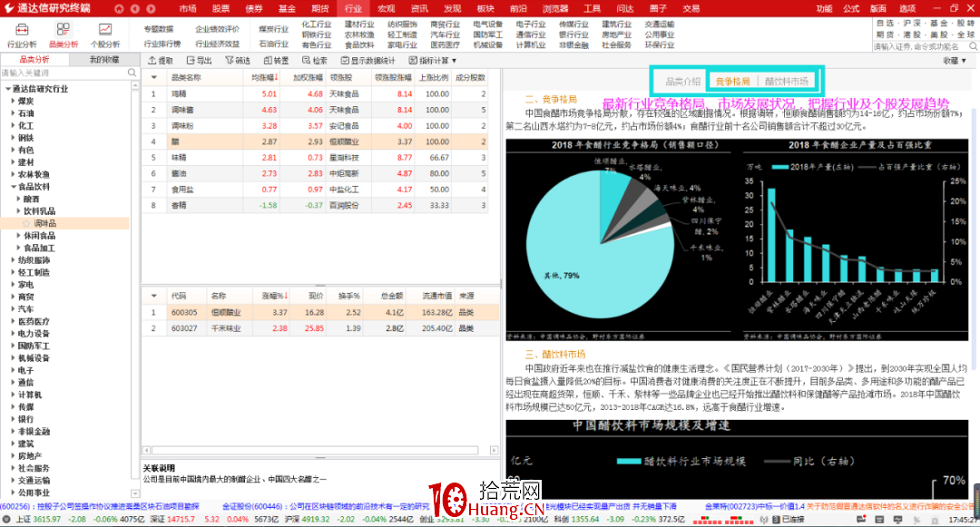The width and height of the screenshot is (980, 527).
Task: Click the 导出 export icon button
Action: (191, 61)
